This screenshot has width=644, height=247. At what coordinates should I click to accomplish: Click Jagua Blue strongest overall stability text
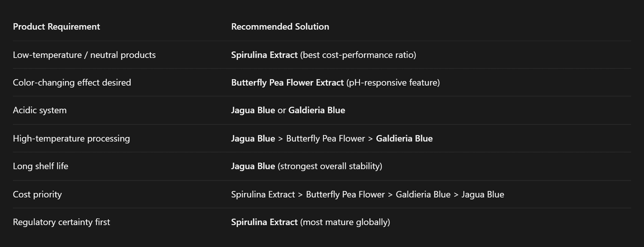coord(306,166)
